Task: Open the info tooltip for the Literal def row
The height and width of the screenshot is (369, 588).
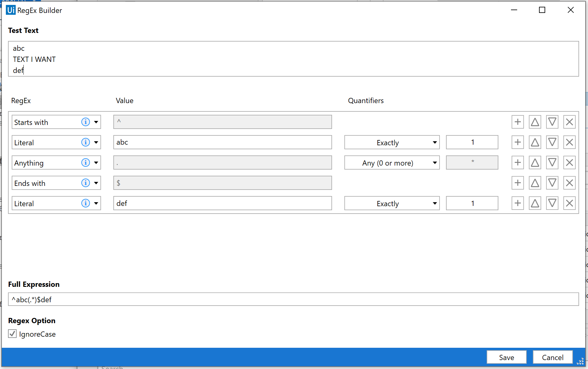Action: tap(86, 203)
